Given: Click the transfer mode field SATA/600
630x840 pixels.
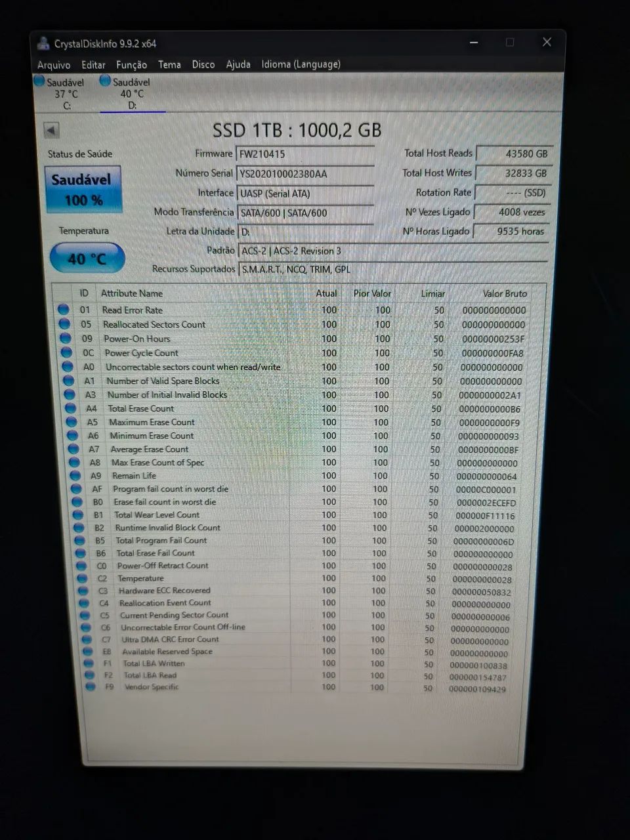Looking at the screenshot, I should coord(304,213).
